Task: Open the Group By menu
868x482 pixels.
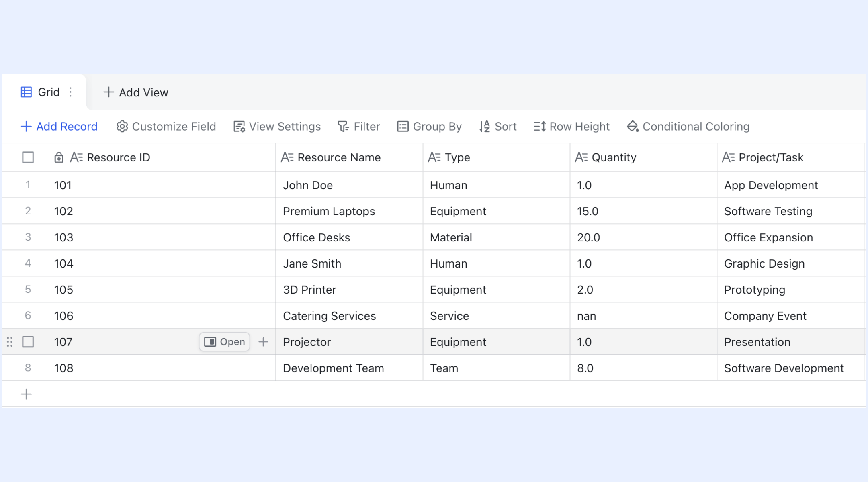Action: click(x=429, y=127)
